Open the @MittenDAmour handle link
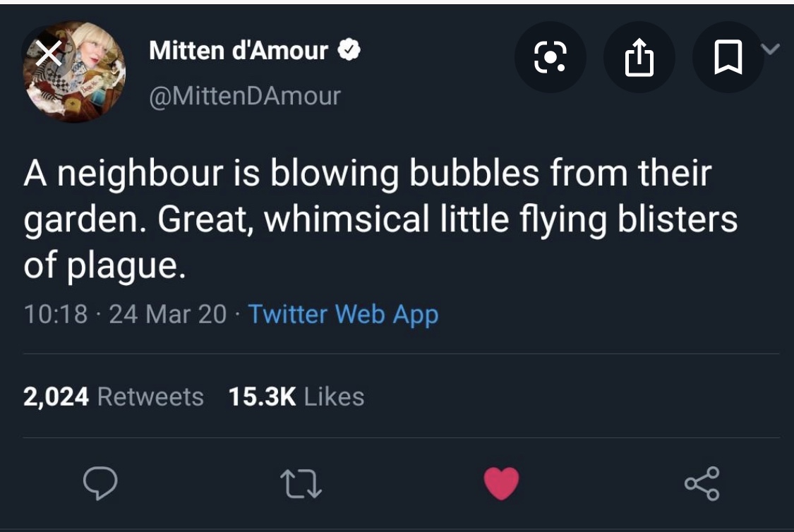This screenshot has width=794, height=532. (x=245, y=95)
